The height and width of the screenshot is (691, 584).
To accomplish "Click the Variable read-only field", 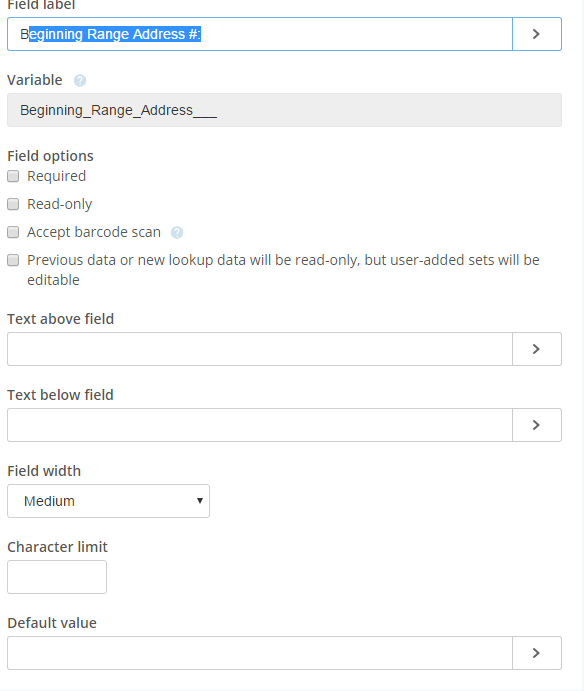I will (284, 110).
